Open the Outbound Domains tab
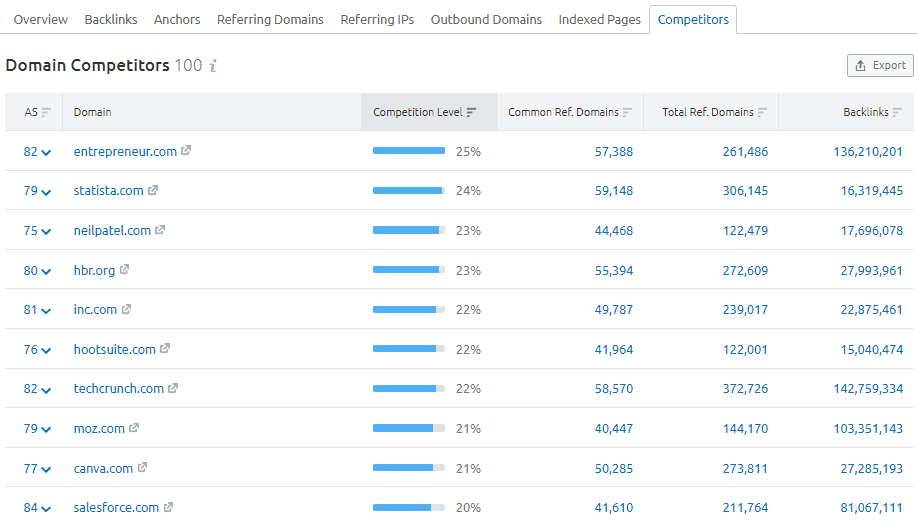Image resolution: width=918 pixels, height=526 pixels. pos(487,19)
